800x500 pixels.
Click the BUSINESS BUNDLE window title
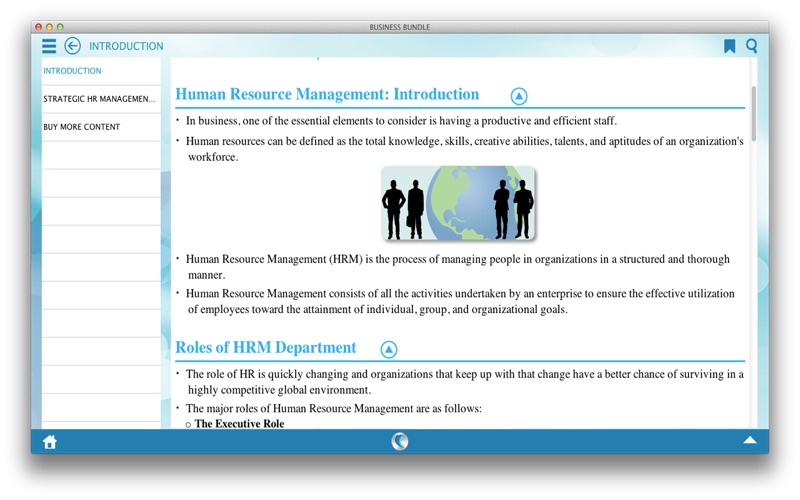coord(400,27)
